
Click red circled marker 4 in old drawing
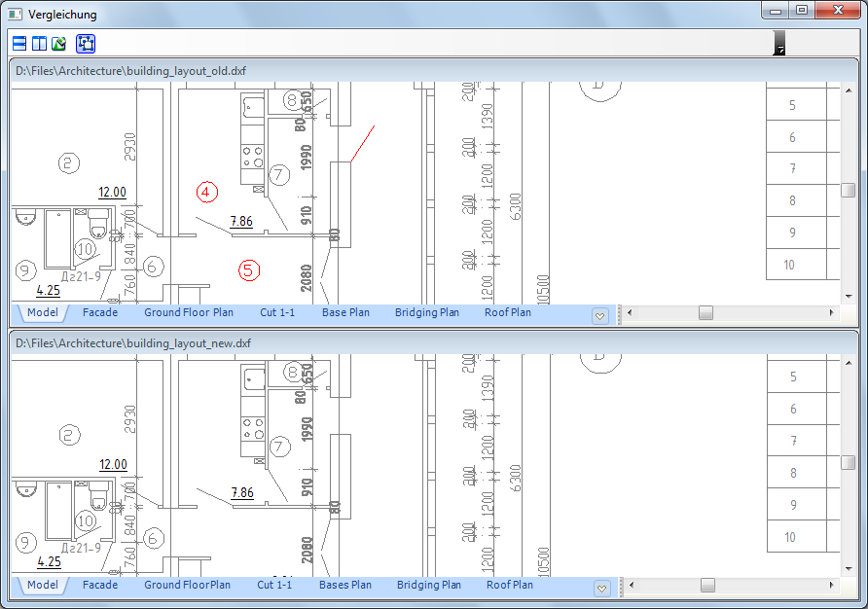click(205, 192)
